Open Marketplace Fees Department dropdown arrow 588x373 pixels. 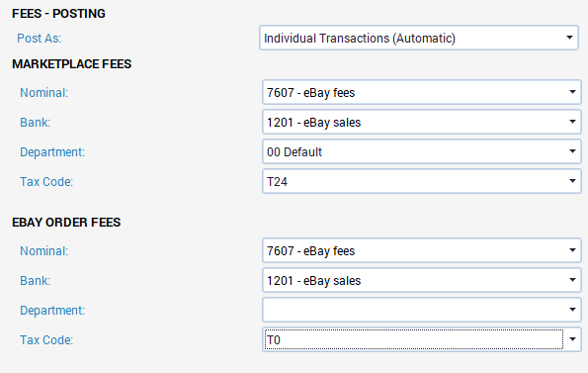572,151
